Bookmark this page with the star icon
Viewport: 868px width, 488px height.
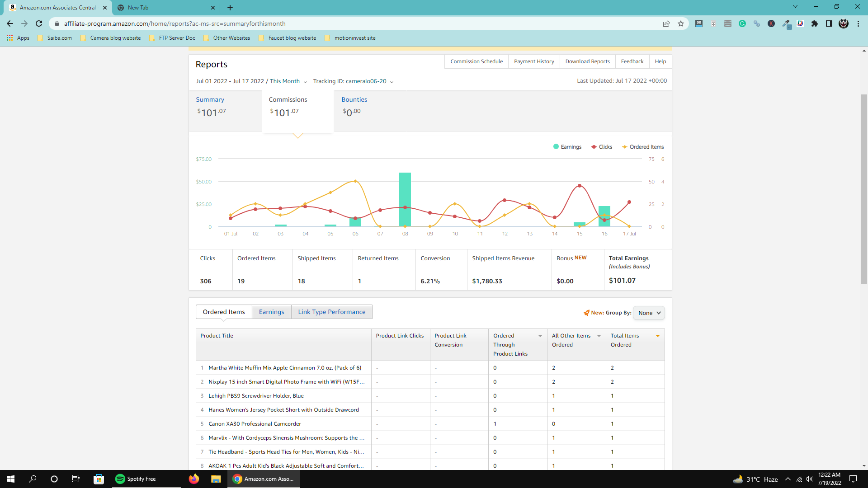[681, 23]
